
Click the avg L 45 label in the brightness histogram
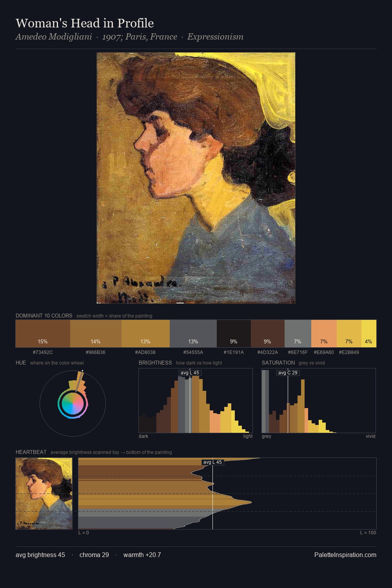(190, 373)
